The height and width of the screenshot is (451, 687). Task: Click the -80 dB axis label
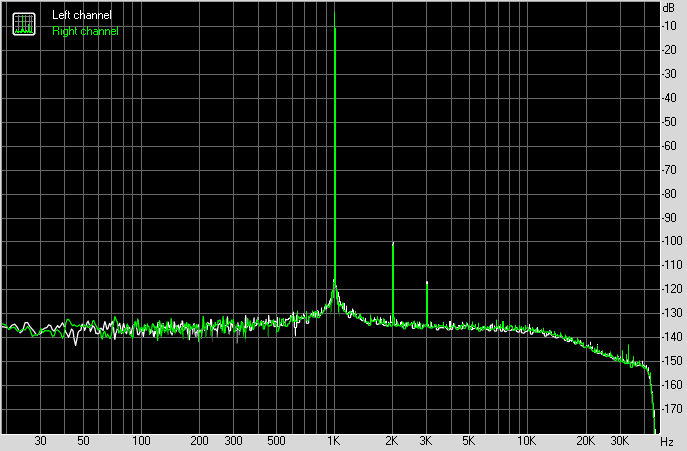[x=669, y=193]
